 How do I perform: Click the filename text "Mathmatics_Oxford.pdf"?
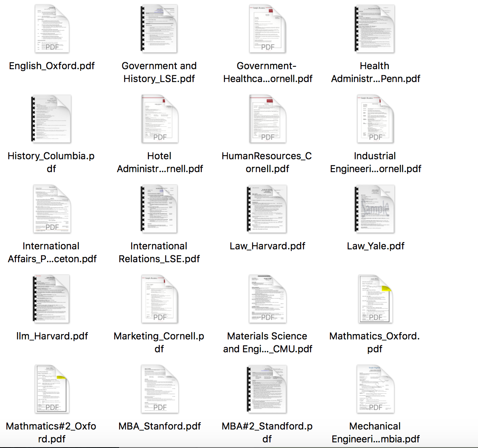point(375,342)
